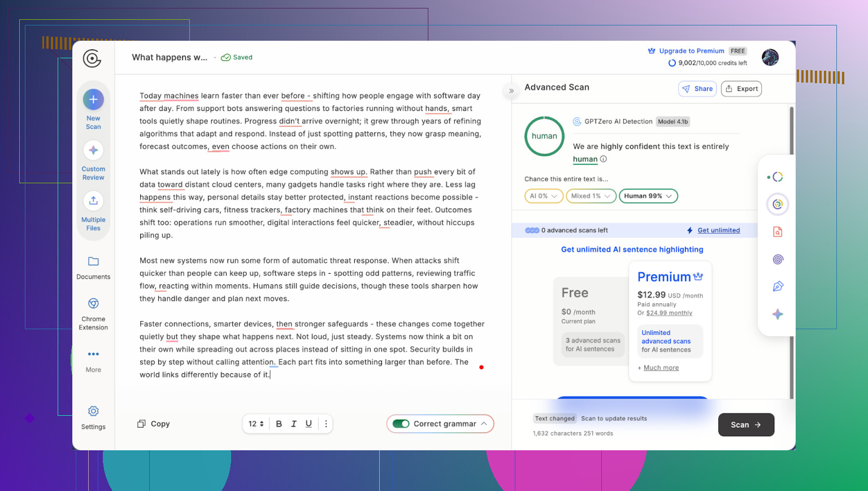Expand the Human 99% dropdown
Screen dimensions: 868x491
click(648, 196)
